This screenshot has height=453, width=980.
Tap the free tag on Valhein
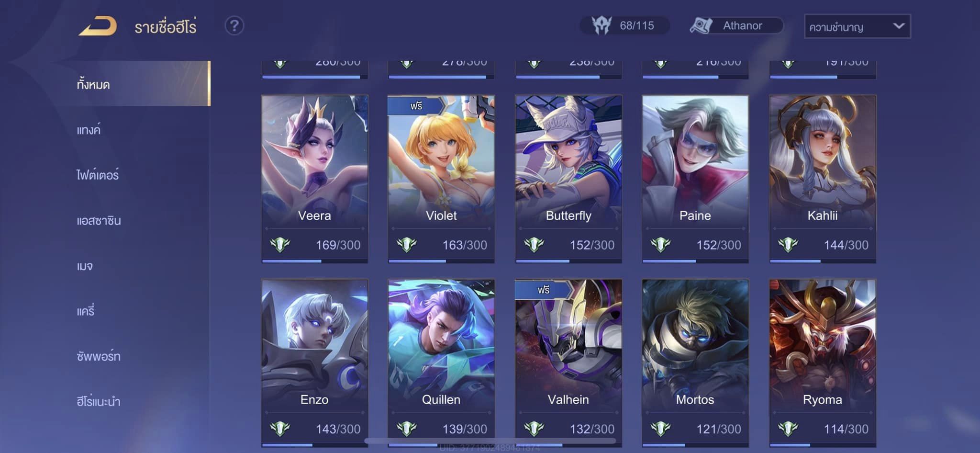coord(543,290)
